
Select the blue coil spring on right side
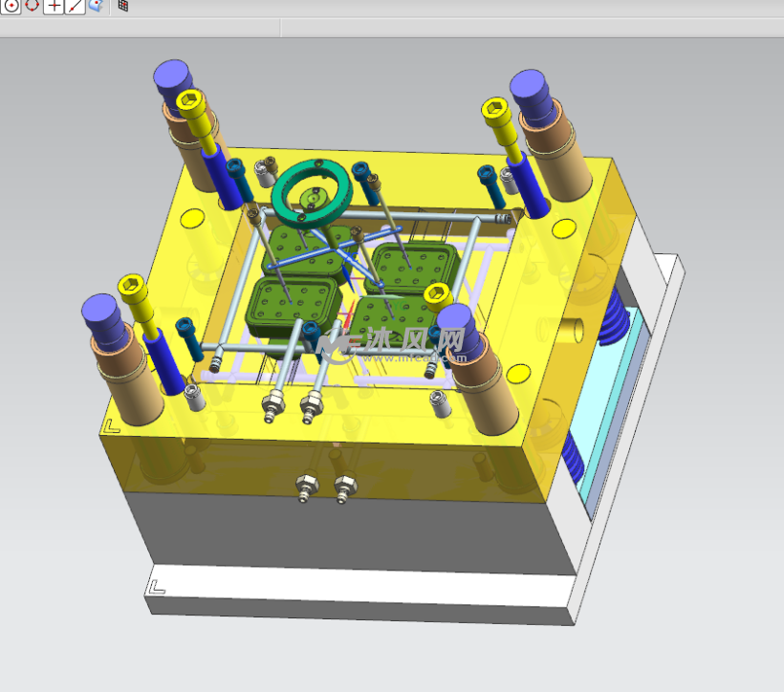coord(612,325)
